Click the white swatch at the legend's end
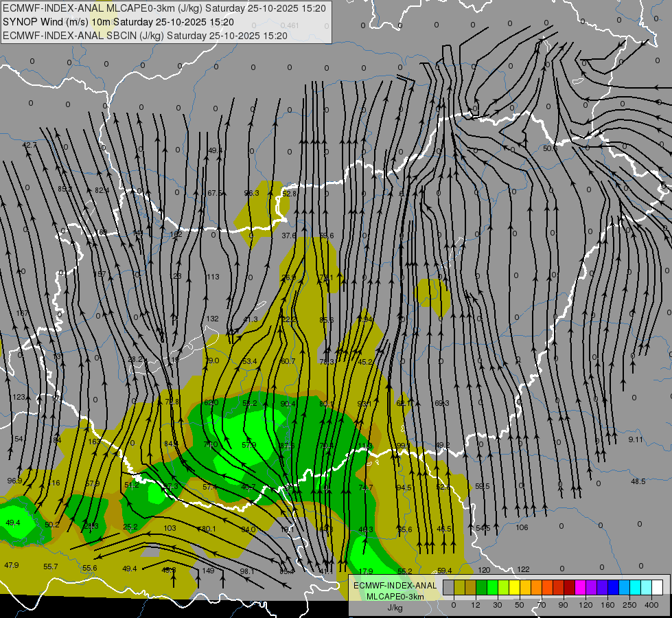Image resolution: width=672 pixels, height=618 pixels. pyautogui.click(x=658, y=587)
